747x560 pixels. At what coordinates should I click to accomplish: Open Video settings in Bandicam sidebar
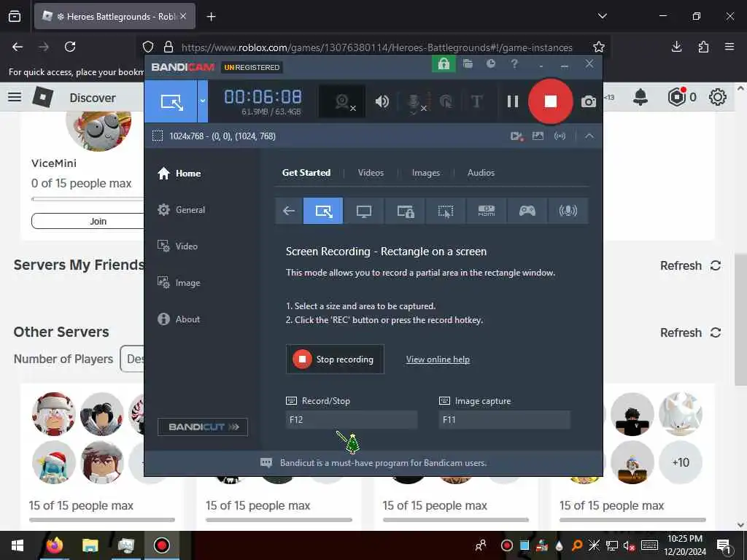[x=177, y=246]
